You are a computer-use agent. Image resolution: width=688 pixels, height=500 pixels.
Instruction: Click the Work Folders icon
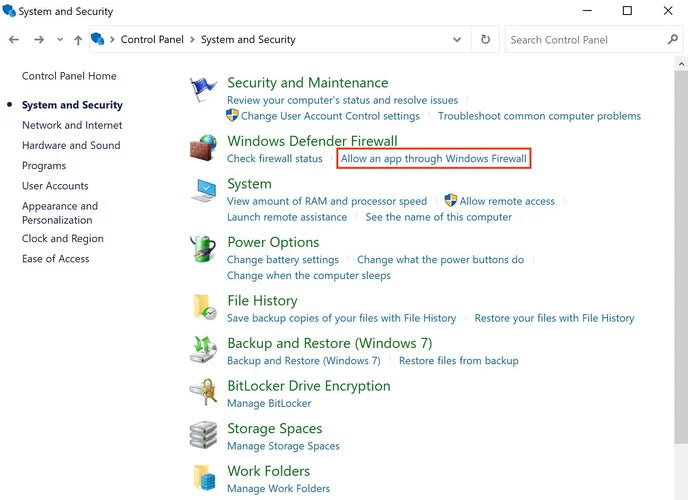coord(203,478)
